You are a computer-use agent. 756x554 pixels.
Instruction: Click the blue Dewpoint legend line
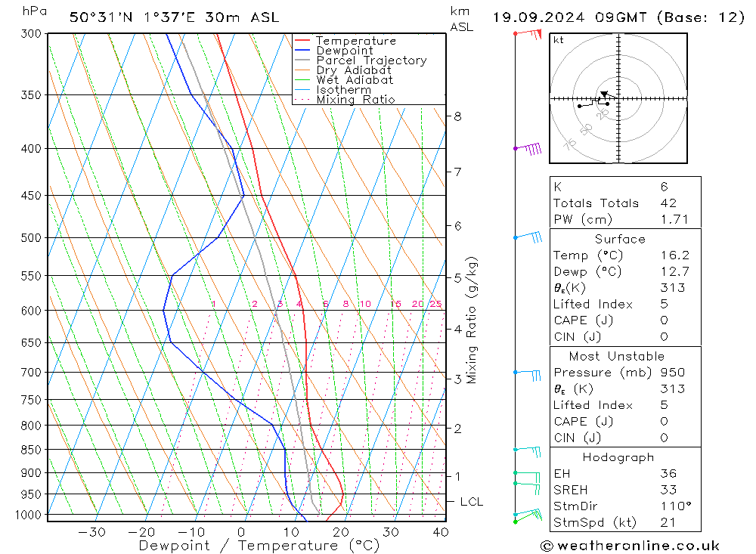302,50
